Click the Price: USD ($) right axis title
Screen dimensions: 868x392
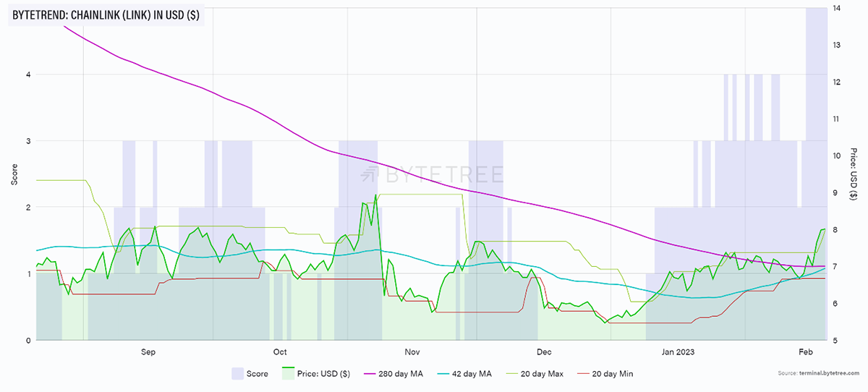(854, 174)
